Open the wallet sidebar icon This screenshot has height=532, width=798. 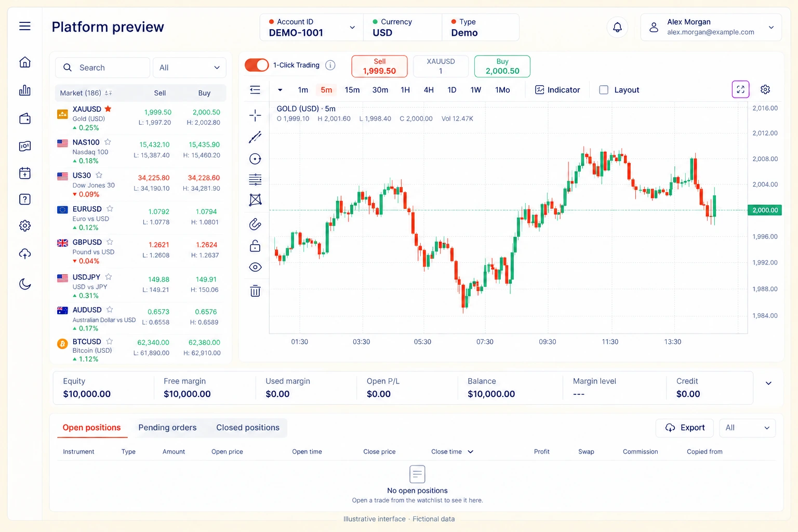click(25, 118)
